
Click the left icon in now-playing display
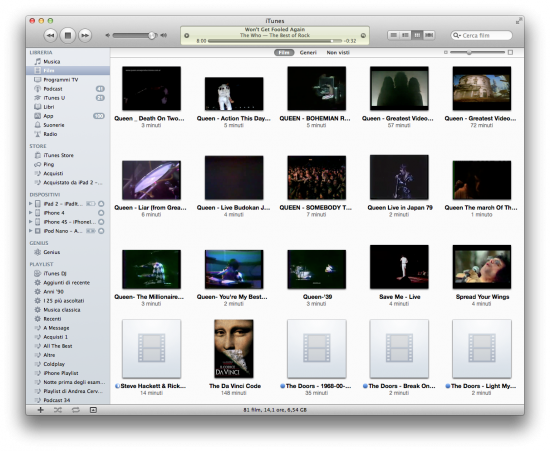187,35
